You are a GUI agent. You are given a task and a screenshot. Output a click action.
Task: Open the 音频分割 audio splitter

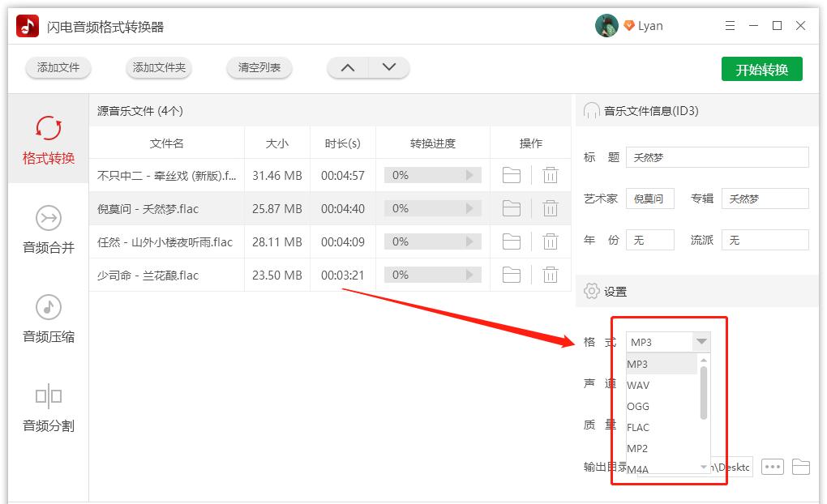[x=48, y=407]
